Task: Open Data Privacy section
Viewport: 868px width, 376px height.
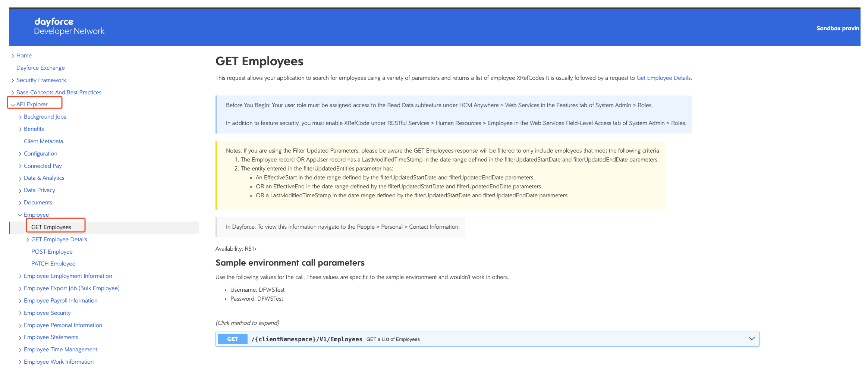Action: (x=40, y=190)
